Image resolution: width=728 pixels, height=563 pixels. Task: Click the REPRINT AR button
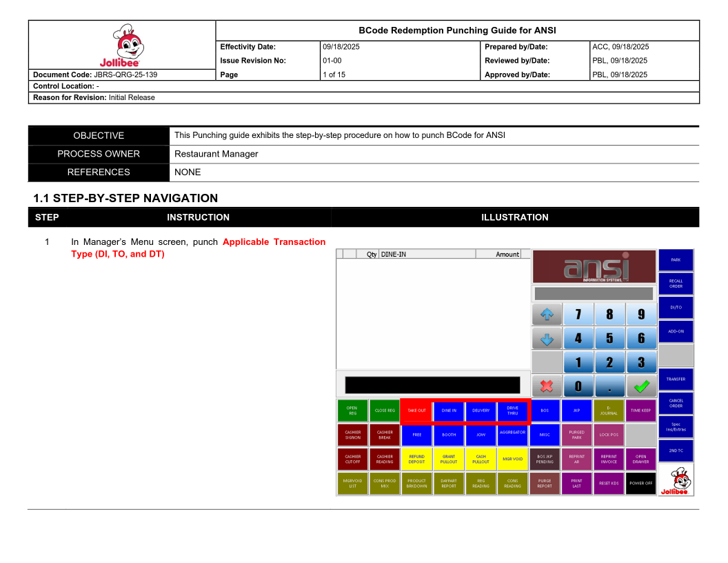pos(576,459)
